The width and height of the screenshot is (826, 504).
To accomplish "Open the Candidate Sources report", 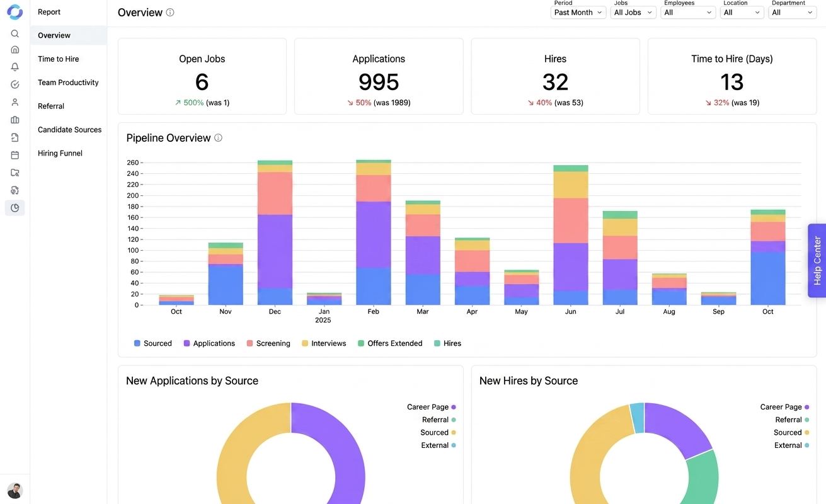I will coord(69,130).
